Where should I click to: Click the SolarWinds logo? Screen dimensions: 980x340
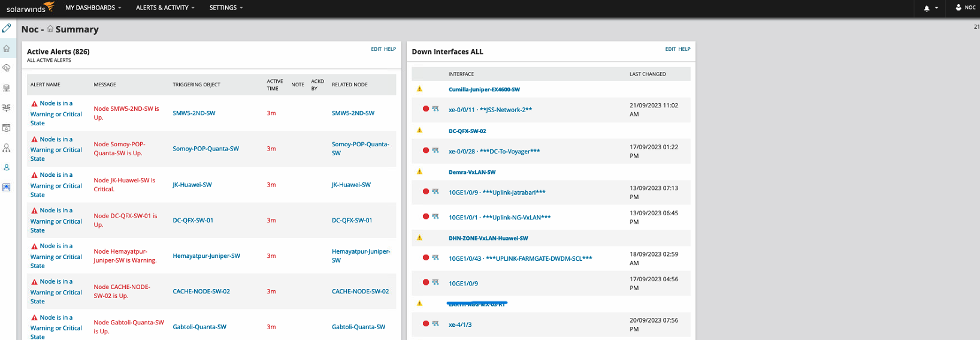click(30, 8)
